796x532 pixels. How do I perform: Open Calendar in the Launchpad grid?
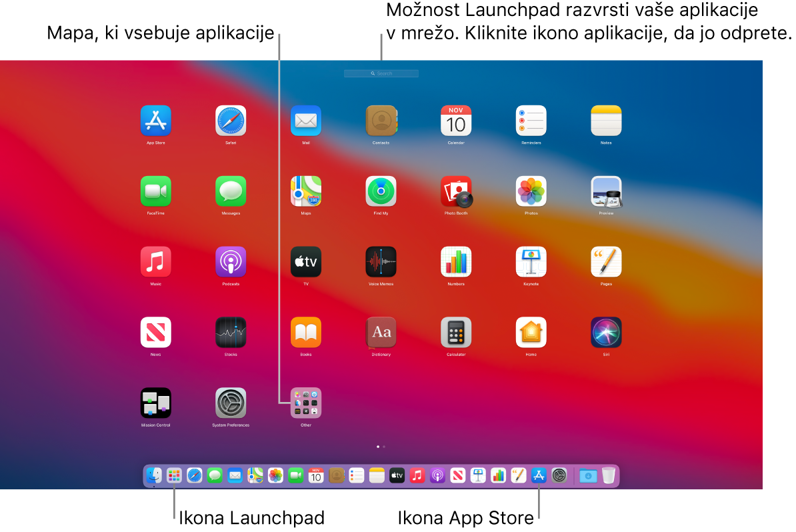[x=456, y=121]
